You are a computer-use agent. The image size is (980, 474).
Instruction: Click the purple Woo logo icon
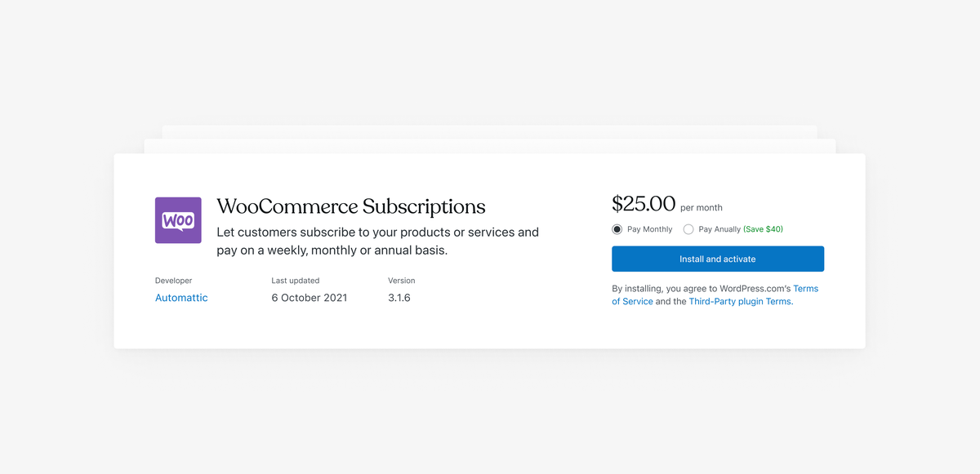tap(178, 220)
